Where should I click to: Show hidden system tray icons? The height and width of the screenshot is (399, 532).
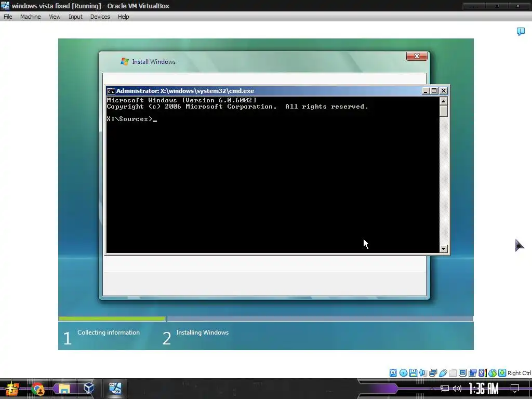point(432,389)
